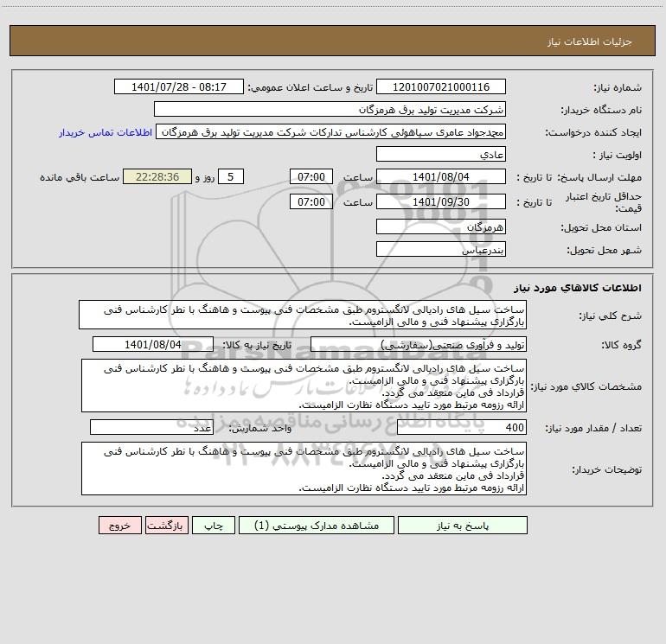The image size is (666, 644).
Task: Click request creator field محمدجواد عامری سیاهوئی
Action: pyautogui.click(x=331, y=131)
